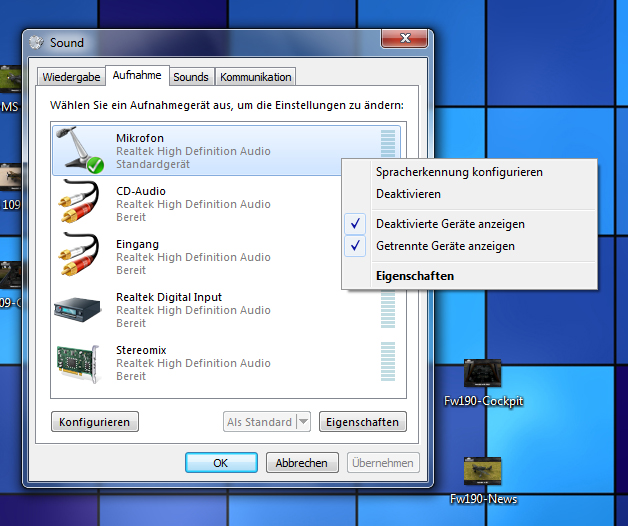The width and height of the screenshot is (628, 526).
Task: Select 'Deaktivieren' in the context menu
Action: [408, 194]
